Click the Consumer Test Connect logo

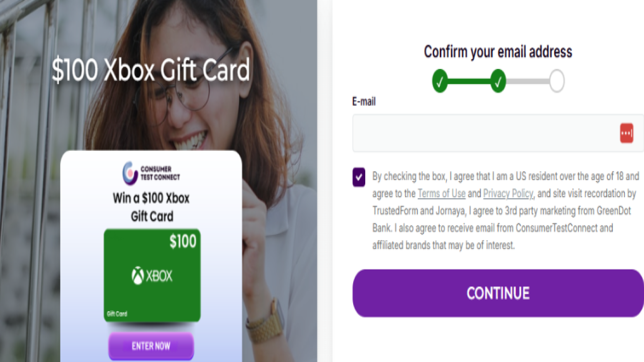(151, 173)
